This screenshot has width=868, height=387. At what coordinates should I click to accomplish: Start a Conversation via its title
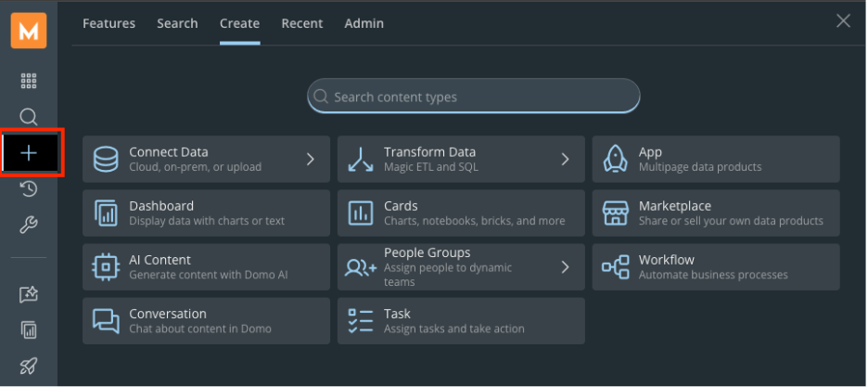point(168,314)
